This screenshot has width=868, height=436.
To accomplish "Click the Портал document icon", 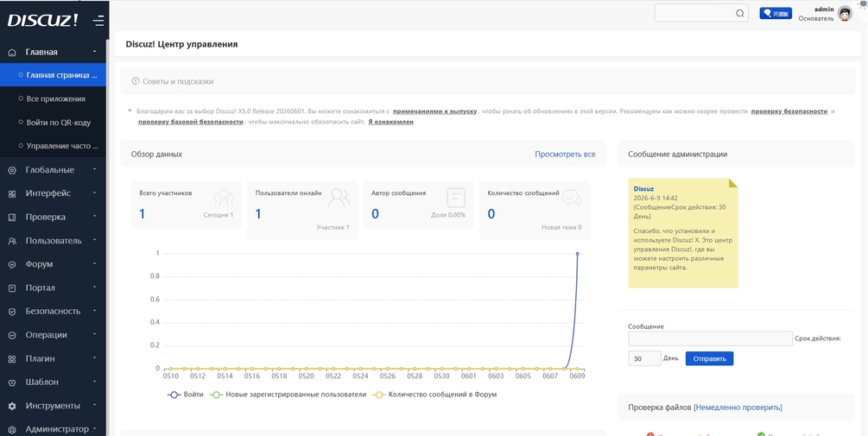I will coord(12,288).
